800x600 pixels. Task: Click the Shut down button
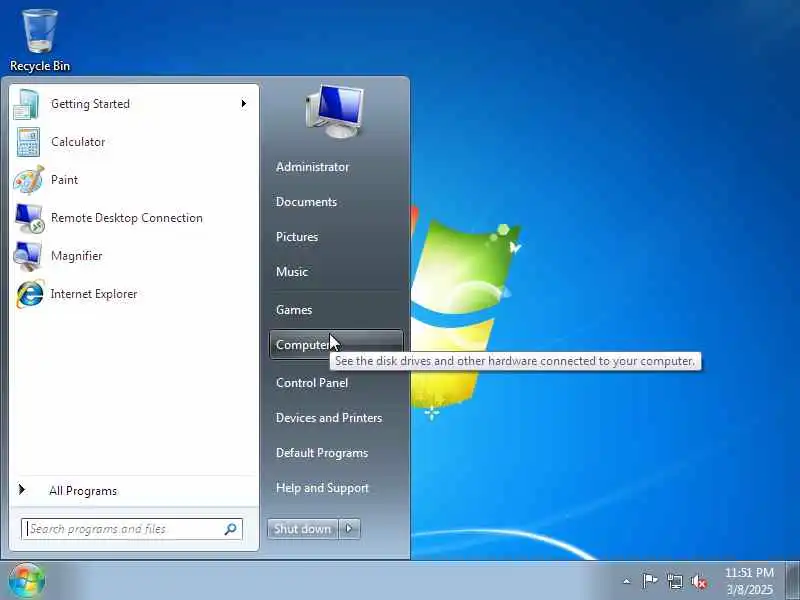pyautogui.click(x=303, y=529)
